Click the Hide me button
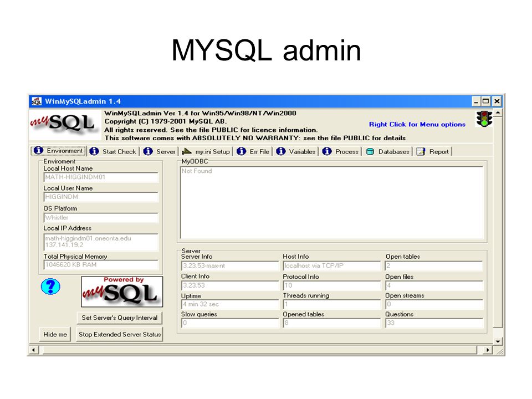 [x=55, y=334]
